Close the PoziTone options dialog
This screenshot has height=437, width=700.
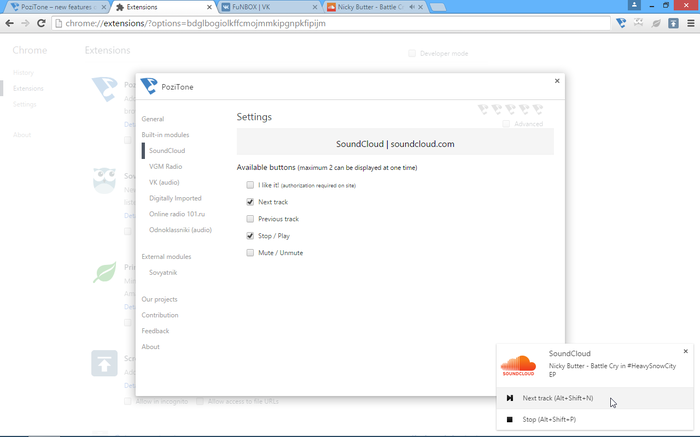point(557,81)
